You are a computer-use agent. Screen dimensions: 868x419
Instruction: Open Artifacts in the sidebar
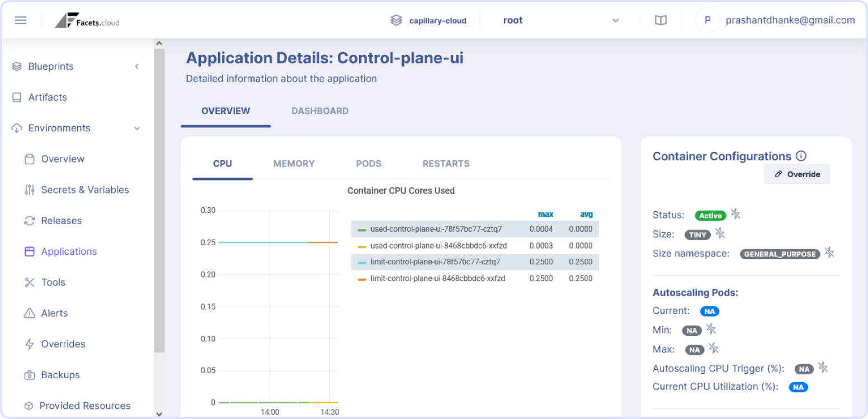click(x=48, y=97)
